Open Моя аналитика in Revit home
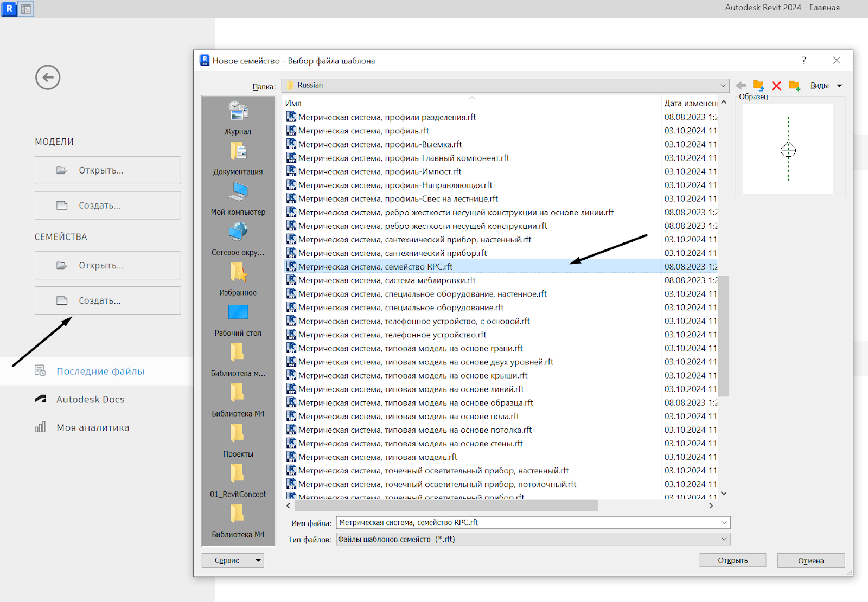 pyautogui.click(x=93, y=427)
